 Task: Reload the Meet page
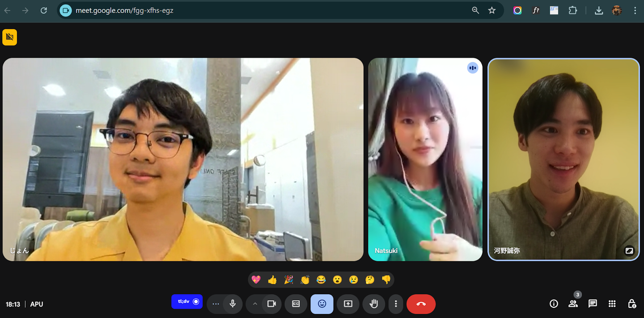pyautogui.click(x=44, y=10)
